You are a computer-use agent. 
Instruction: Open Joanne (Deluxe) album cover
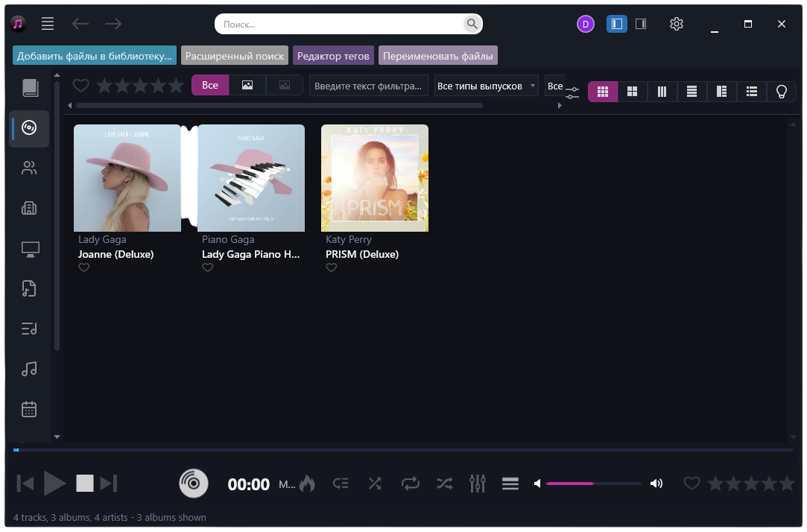click(x=127, y=178)
